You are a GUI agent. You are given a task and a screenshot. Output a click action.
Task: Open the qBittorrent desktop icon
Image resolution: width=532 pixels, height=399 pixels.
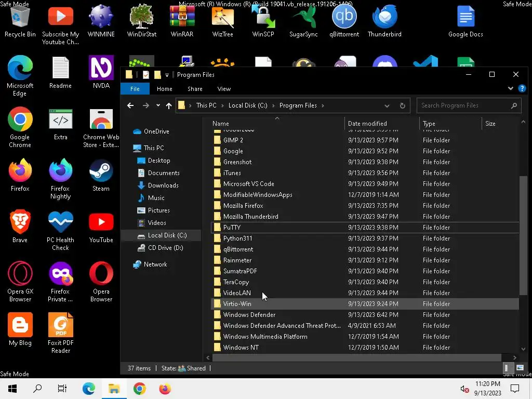coord(344,21)
